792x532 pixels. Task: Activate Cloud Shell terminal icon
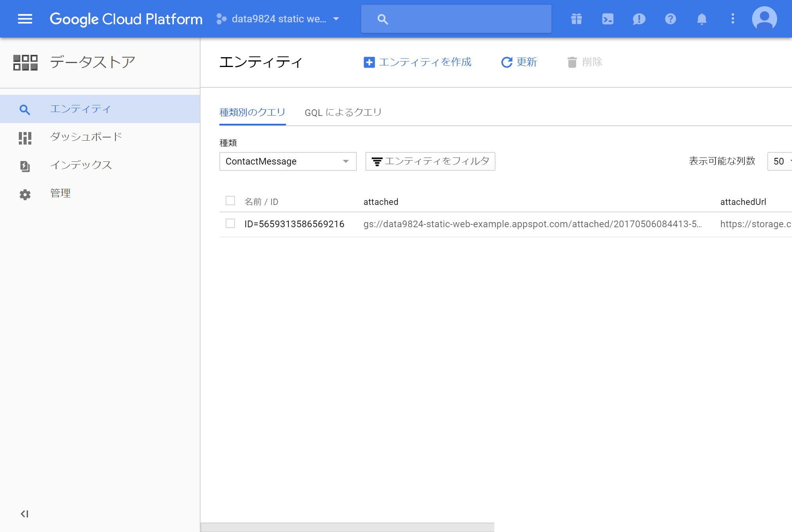click(608, 19)
